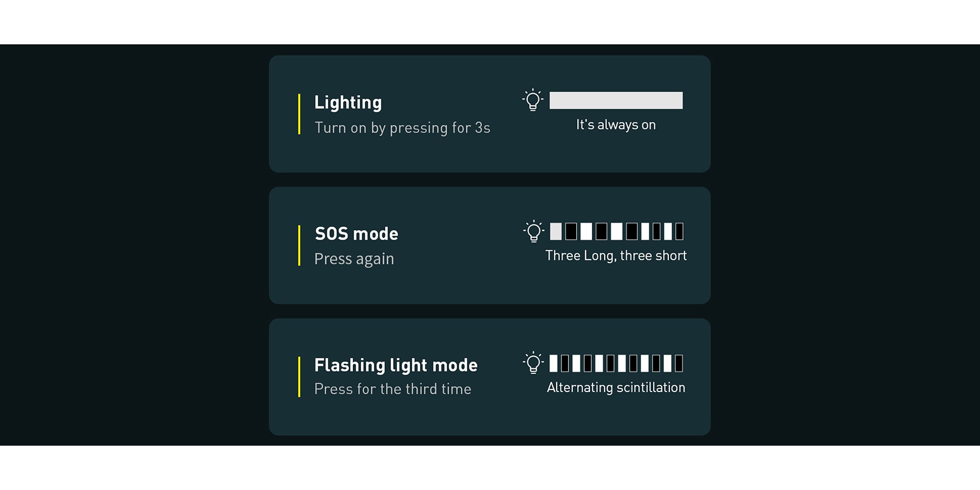
Task: Click the lightbulb icon in the Flashing light mode card
Action: coord(533,363)
